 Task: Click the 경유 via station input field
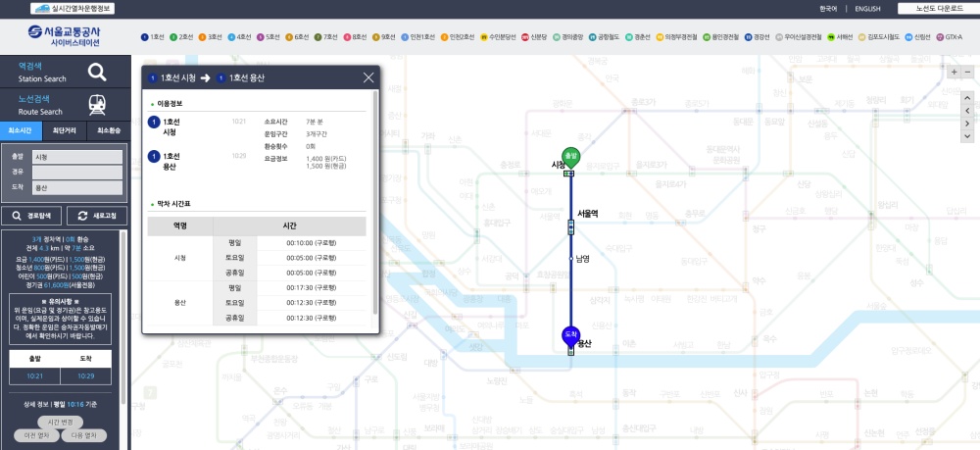coord(77,173)
